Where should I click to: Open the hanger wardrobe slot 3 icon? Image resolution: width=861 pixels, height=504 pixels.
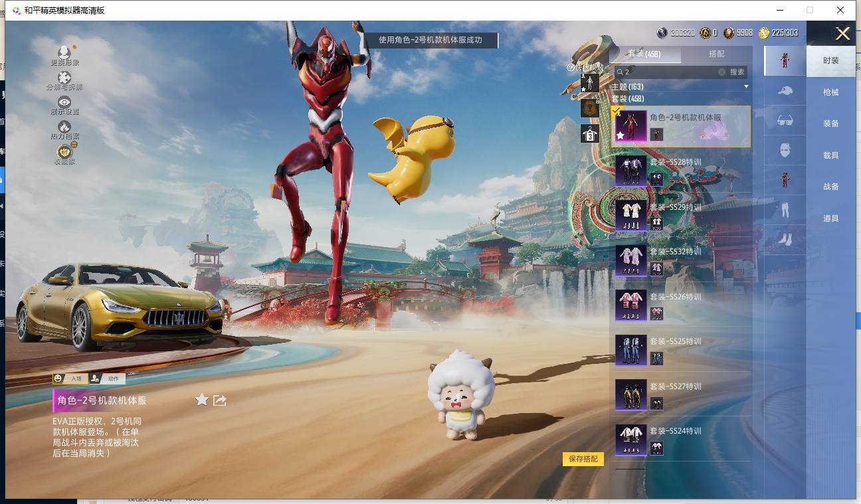589,133
